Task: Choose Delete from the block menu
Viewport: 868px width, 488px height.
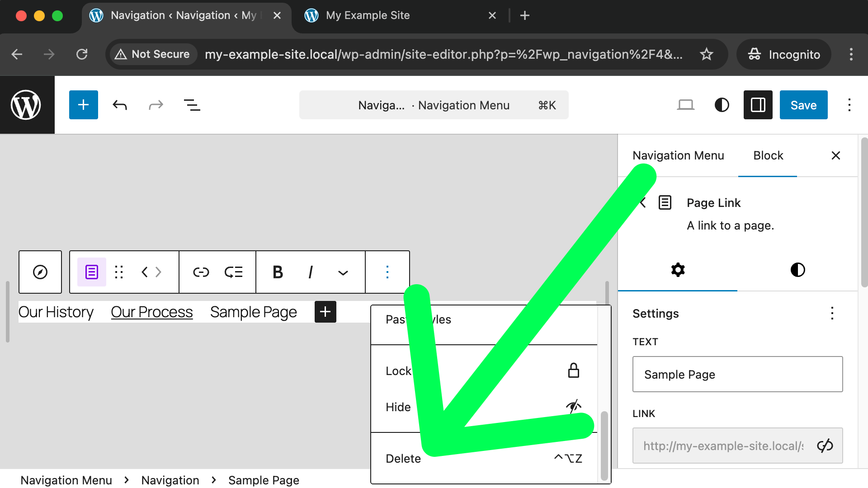Action: (403, 458)
